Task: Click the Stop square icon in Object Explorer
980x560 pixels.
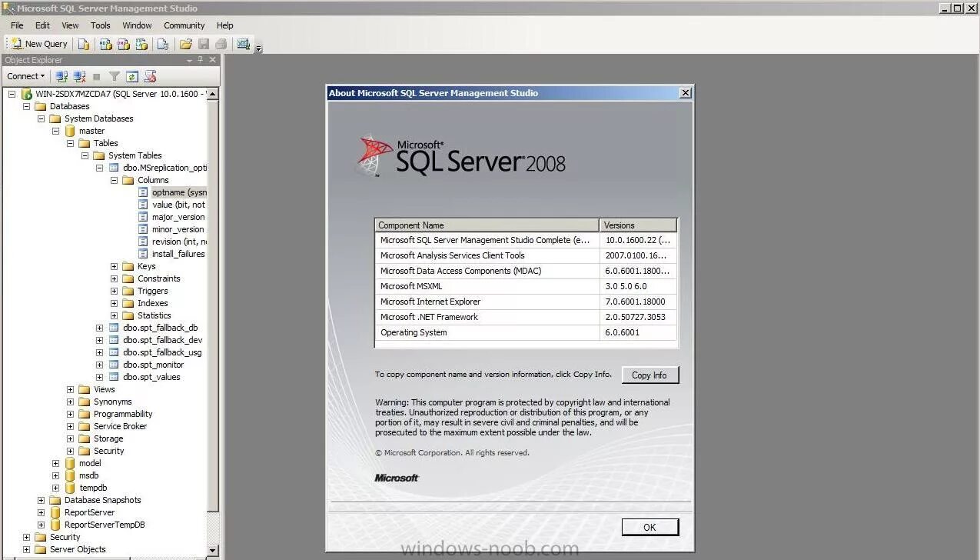Action: point(97,76)
